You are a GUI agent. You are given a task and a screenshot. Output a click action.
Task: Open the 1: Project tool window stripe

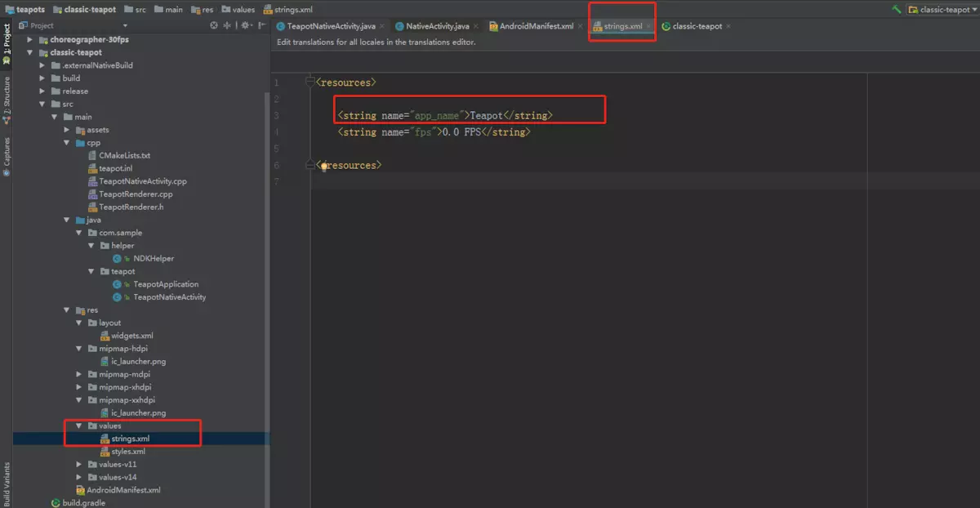7,44
